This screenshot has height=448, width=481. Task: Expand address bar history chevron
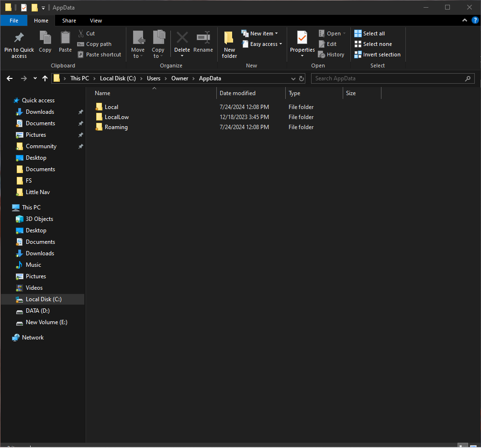pyautogui.click(x=293, y=78)
